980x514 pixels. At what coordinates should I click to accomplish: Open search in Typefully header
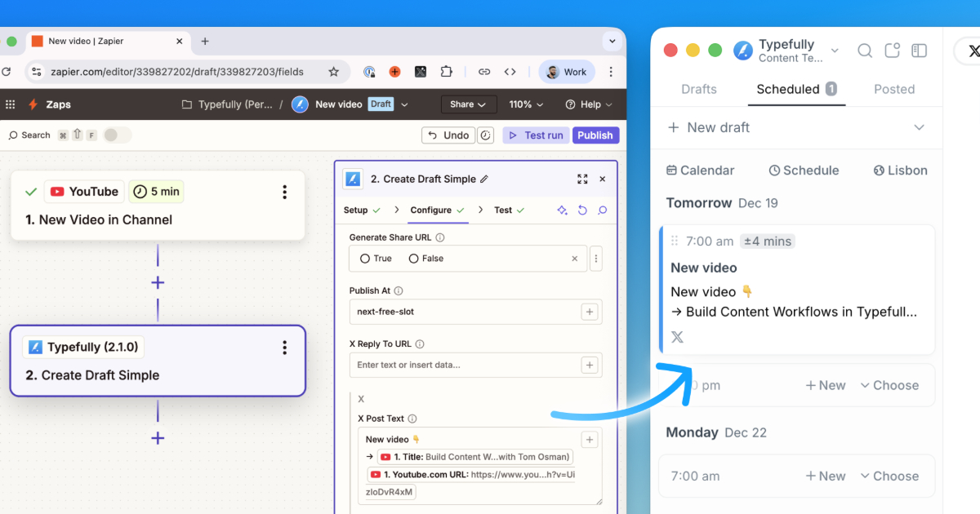(864, 51)
